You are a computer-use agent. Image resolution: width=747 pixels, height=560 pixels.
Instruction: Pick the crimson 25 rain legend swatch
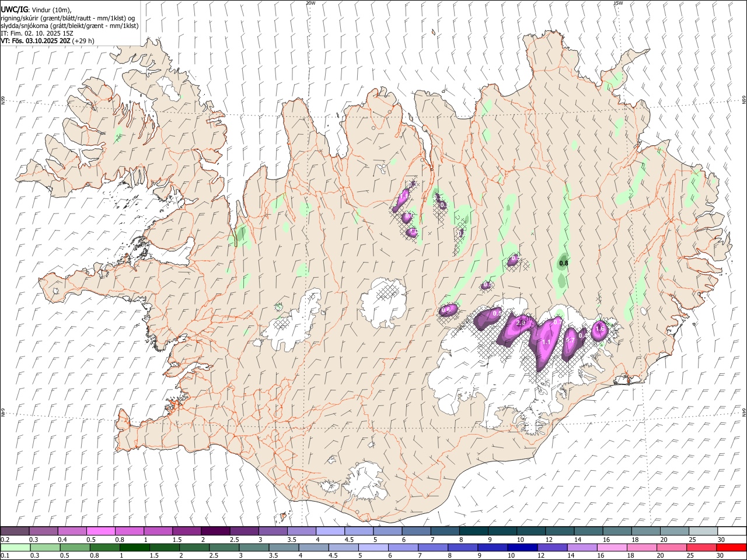[701, 547]
